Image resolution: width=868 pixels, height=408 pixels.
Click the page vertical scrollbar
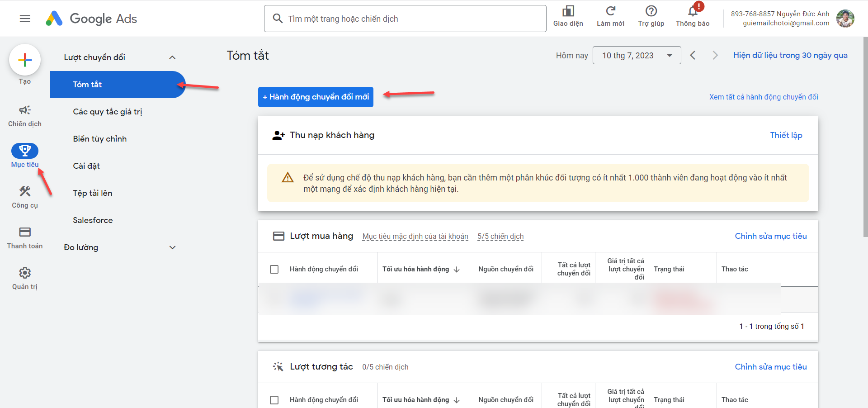point(865,136)
